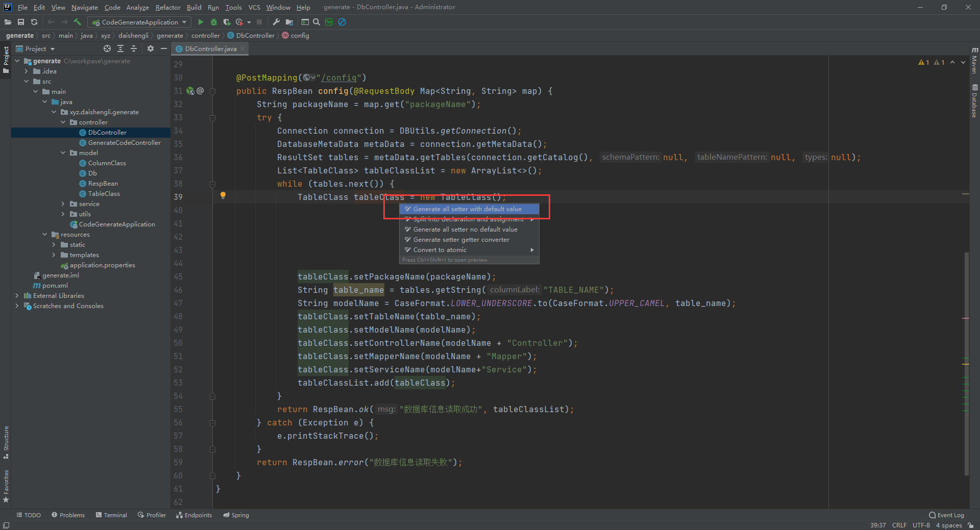
Task: Click the editor vertical scrollbar
Action: click(x=967, y=363)
